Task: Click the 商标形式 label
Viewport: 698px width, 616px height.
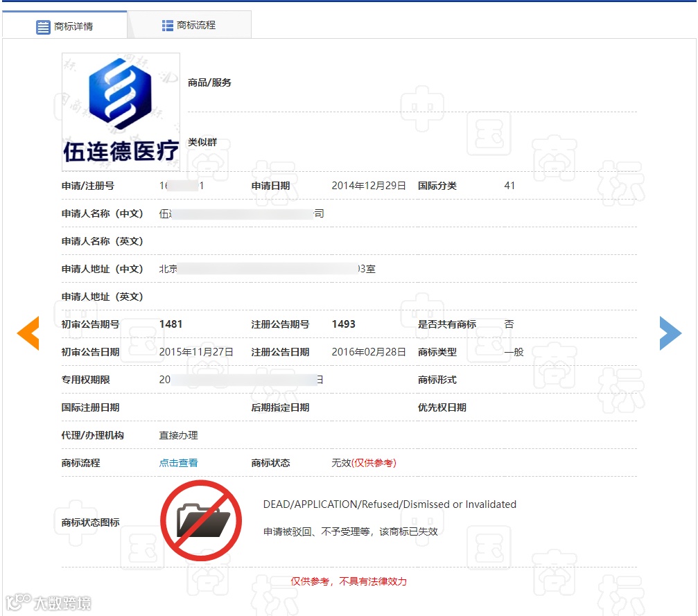Action: [437, 380]
